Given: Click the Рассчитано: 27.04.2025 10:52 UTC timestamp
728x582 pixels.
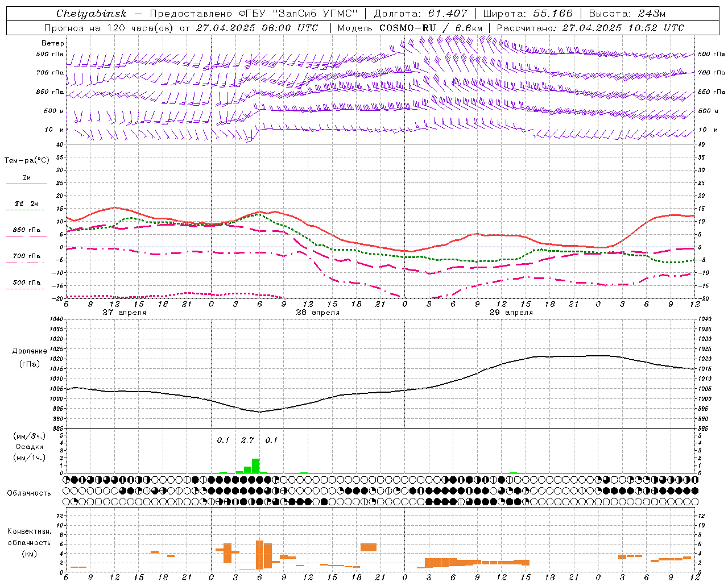Looking at the screenshot, I should [591, 28].
